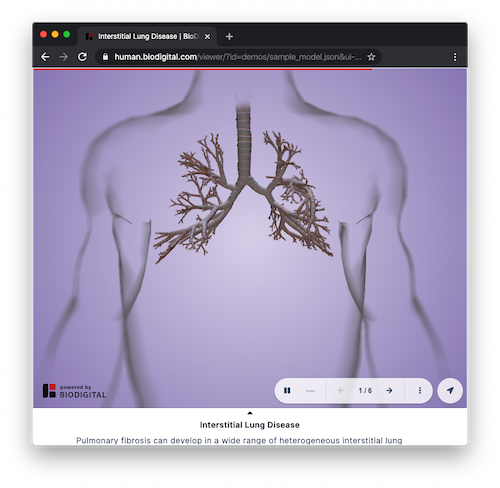Go to previous chapter arrow
The image size is (500, 488).
(341, 390)
